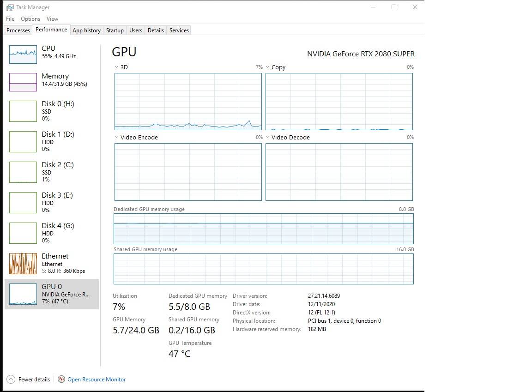The width and height of the screenshot is (532, 392).
Task: Select the Memory graph thumbnail
Action: 23,82
